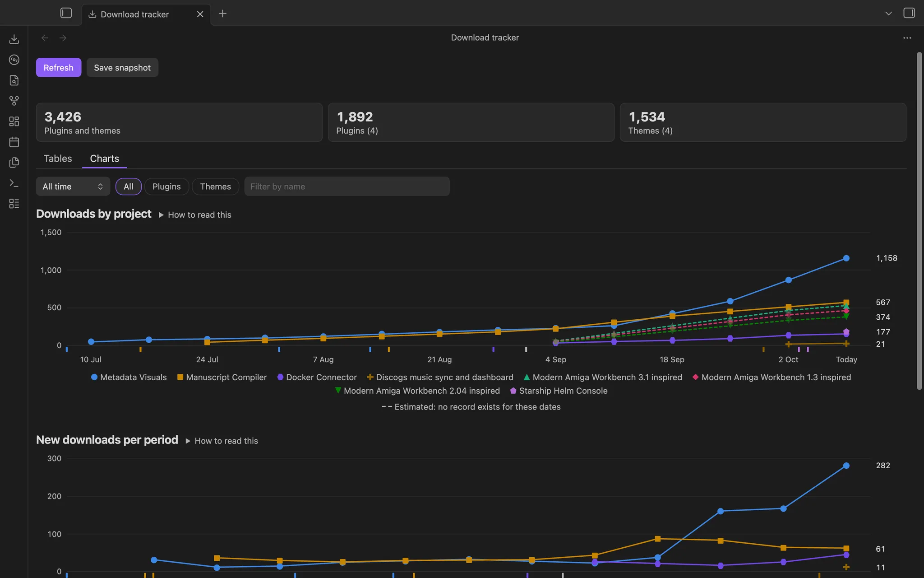The height and width of the screenshot is (578, 924).
Task: Toggle Docker Connector legend series
Action: pyautogui.click(x=317, y=378)
